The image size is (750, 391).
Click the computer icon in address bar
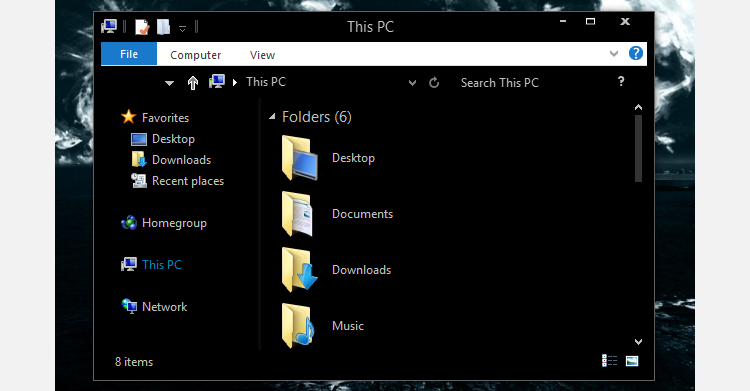point(217,81)
